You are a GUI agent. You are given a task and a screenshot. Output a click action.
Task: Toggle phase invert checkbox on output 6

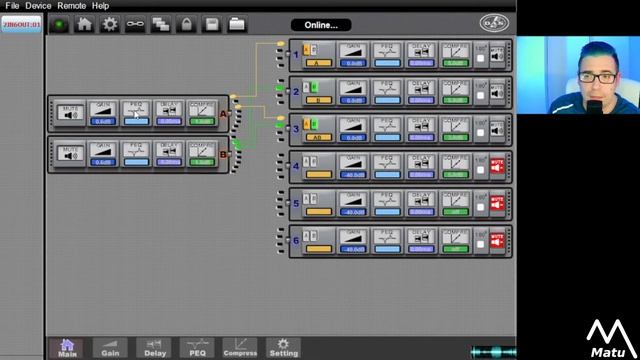[480, 244]
